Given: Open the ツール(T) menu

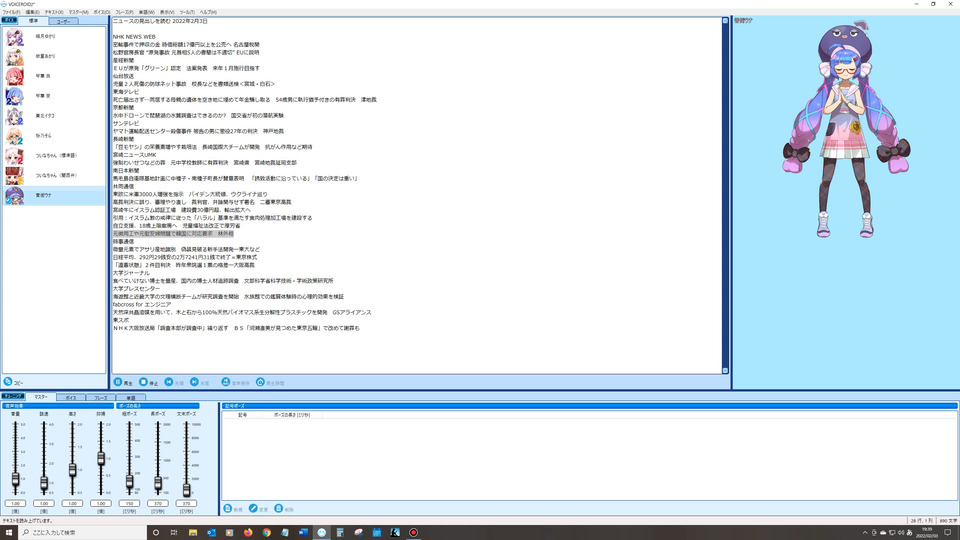Looking at the screenshot, I should [187, 12].
